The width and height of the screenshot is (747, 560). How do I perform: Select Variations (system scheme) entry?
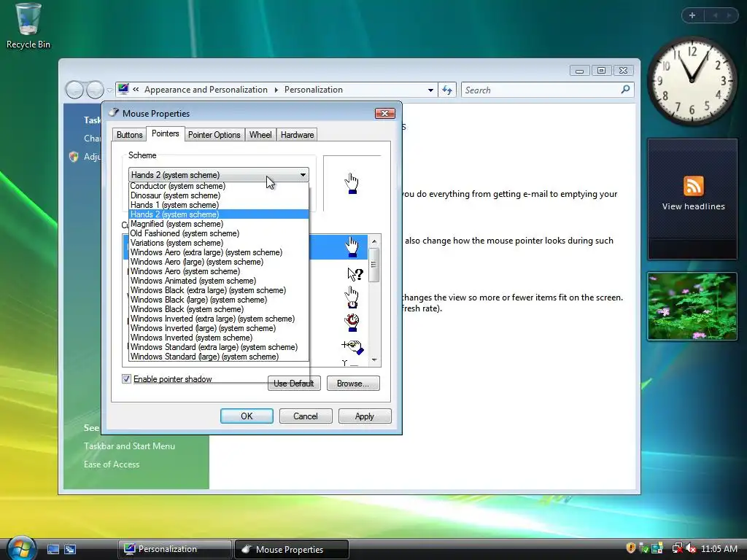219,243
